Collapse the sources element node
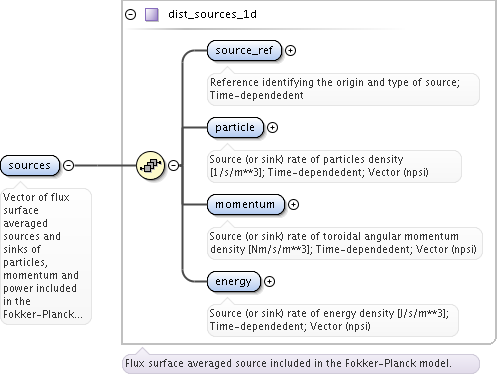 68,165
